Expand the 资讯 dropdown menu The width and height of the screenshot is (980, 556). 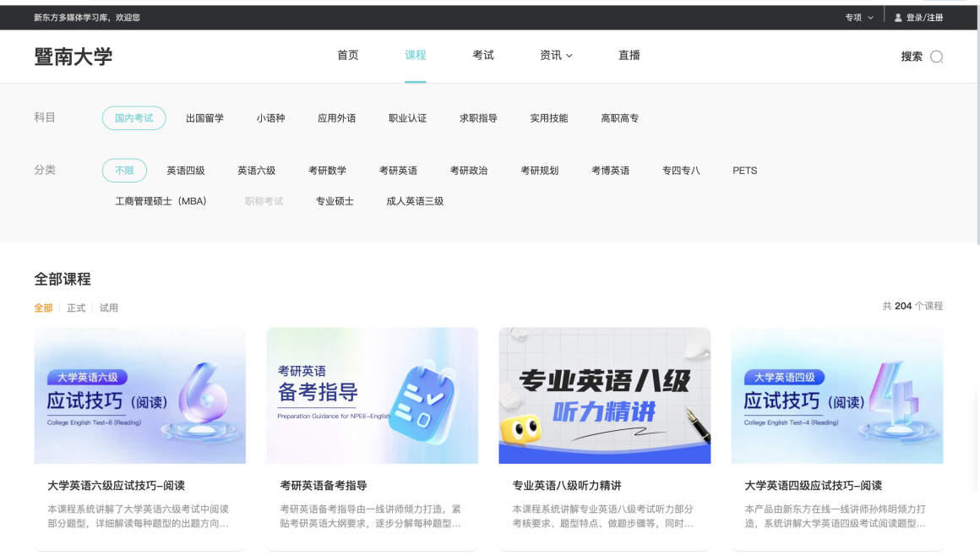556,56
